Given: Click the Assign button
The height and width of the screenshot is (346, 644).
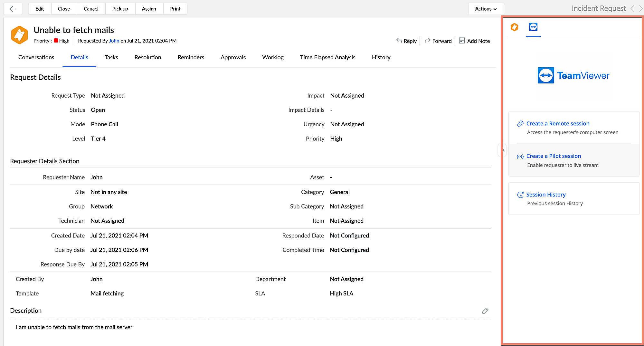Looking at the screenshot, I should pyautogui.click(x=149, y=9).
